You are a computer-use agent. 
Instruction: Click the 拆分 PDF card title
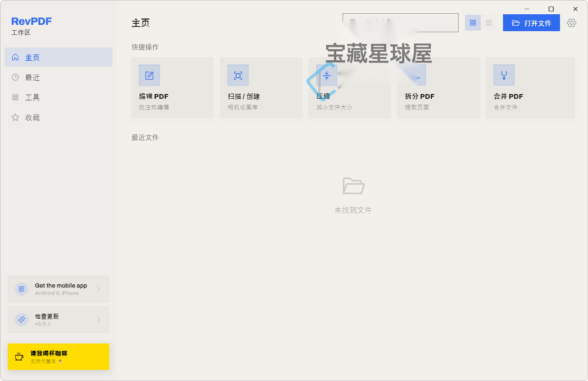pos(420,97)
